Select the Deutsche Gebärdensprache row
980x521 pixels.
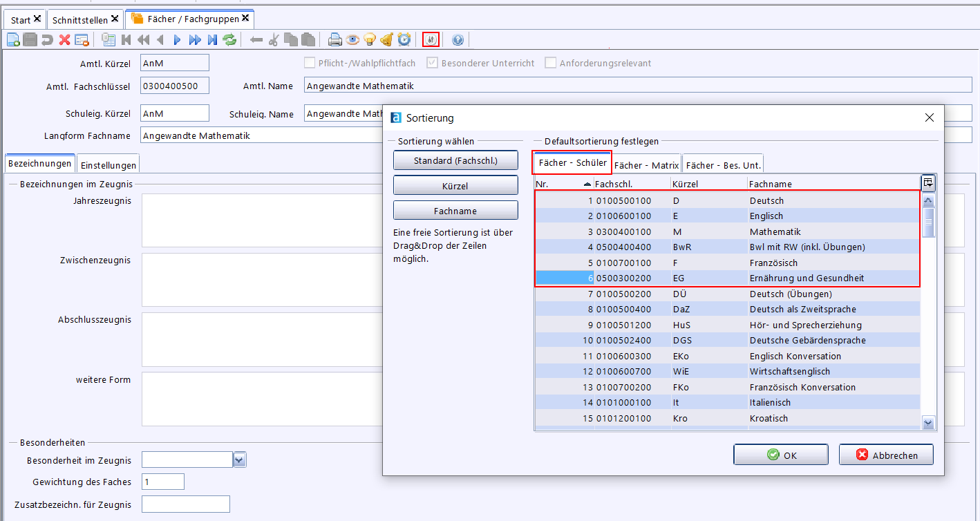tap(728, 340)
